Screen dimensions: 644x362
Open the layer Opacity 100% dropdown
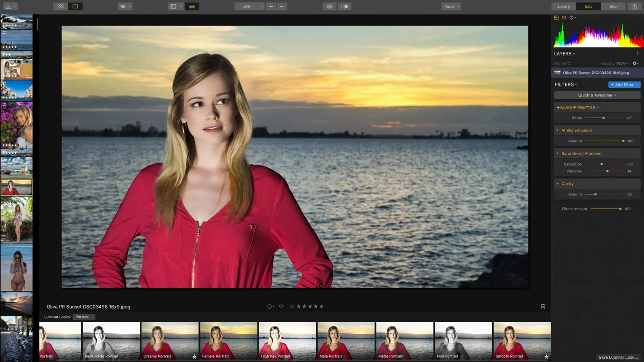(x=615, y=63)
